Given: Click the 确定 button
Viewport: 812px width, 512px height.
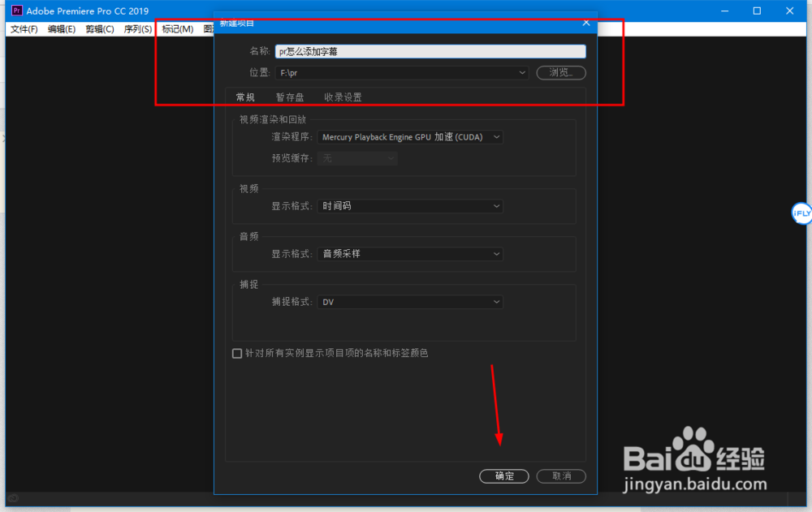Looking at the screenshot, I should coord(504,475).
